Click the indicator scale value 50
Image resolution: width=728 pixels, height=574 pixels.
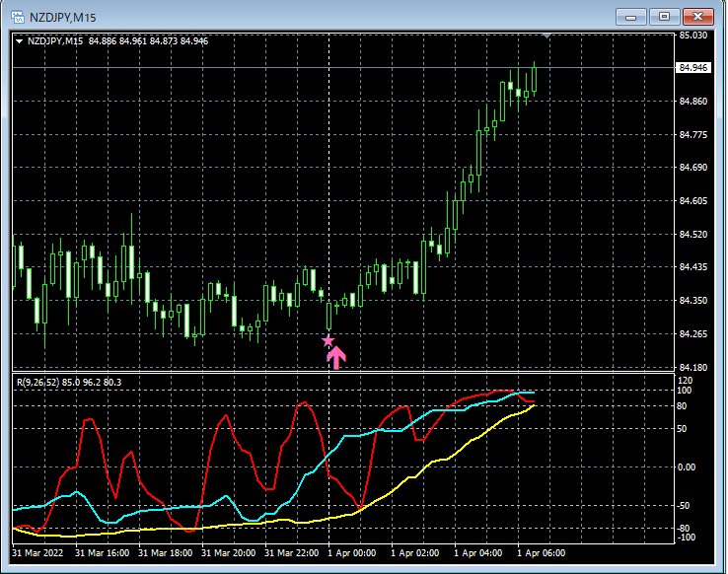pos(682,429)
